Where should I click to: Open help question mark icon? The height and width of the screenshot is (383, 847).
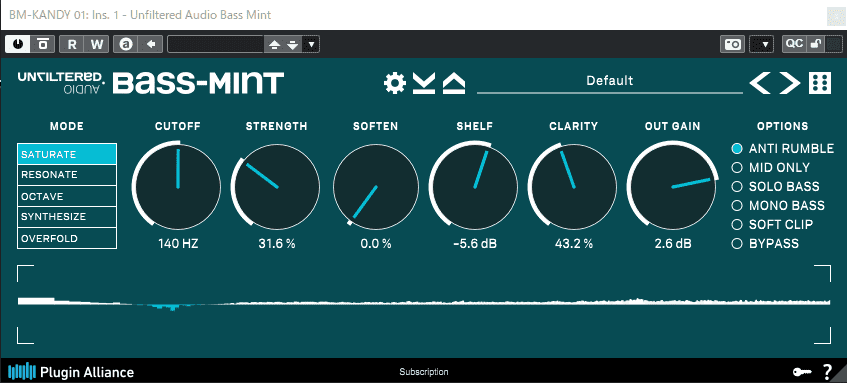click(x=828, y=372)
